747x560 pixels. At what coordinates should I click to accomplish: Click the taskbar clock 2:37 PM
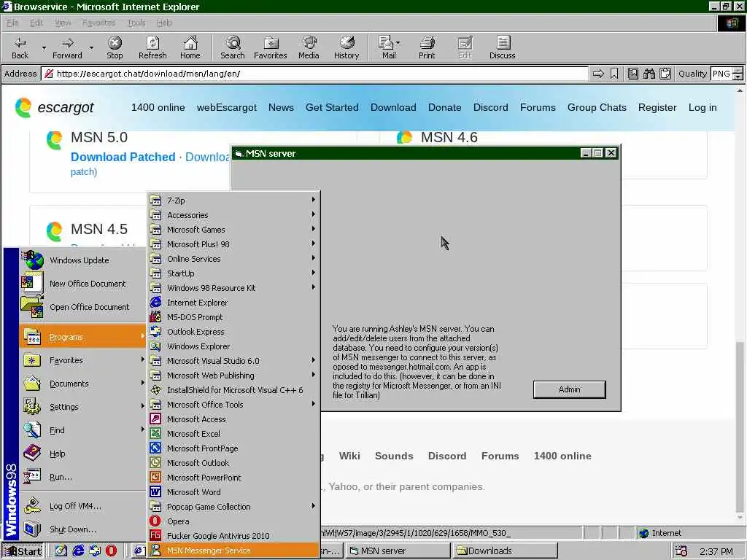(x=716, y=551)
